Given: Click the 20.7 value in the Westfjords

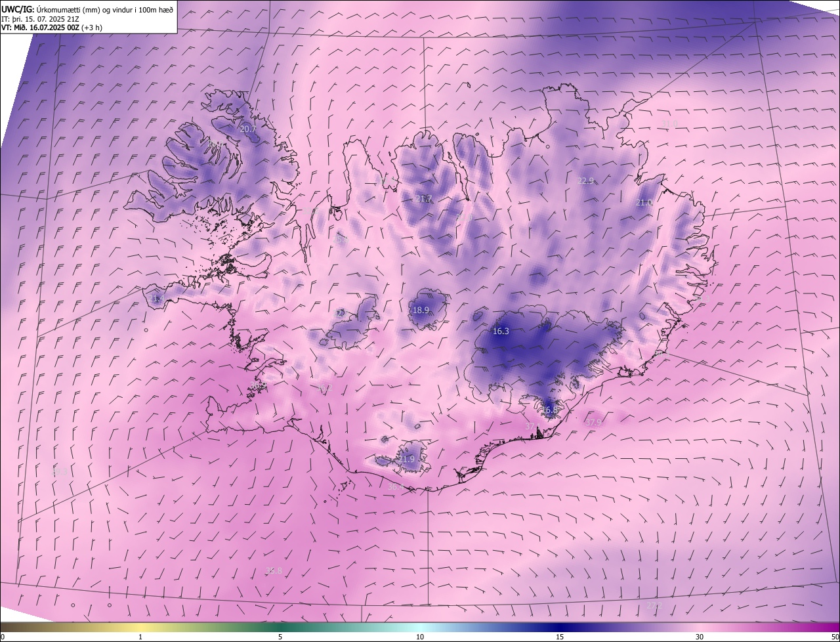Looking at the screenshot, I should (x=248, y=129).
